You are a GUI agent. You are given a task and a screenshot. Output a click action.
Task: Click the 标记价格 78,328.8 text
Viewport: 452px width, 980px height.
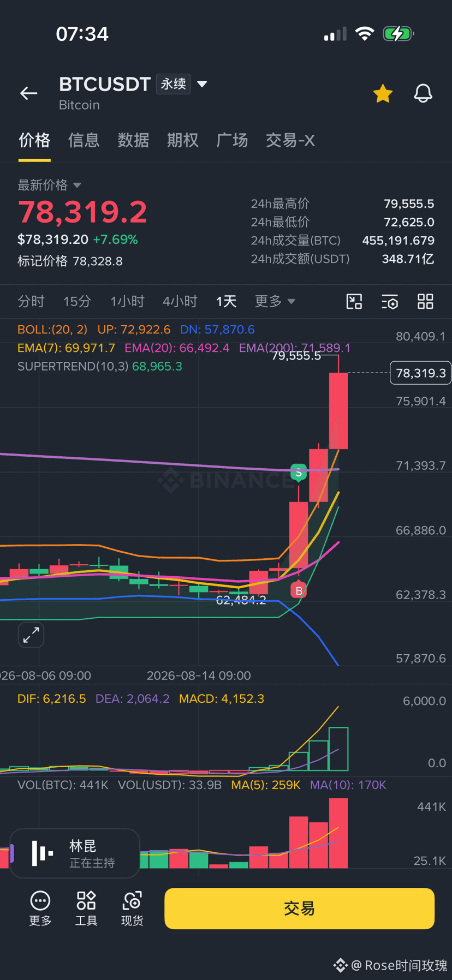click(x=70, y=261)
